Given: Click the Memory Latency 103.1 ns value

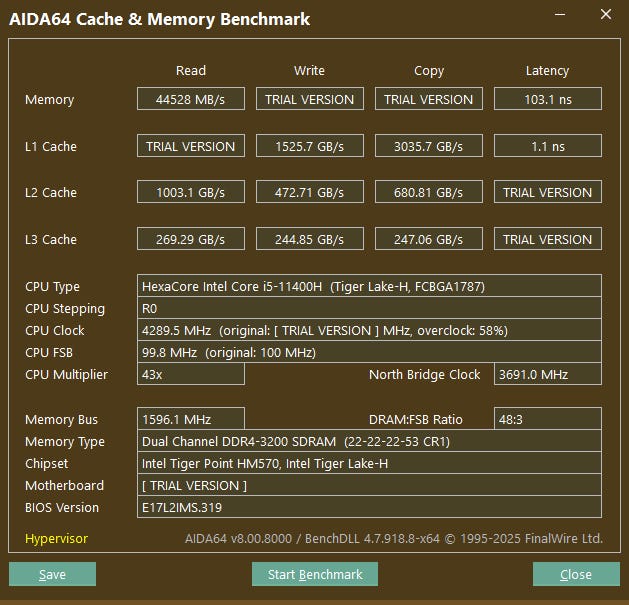Looking at the screenshot, I should click(547, 99).
